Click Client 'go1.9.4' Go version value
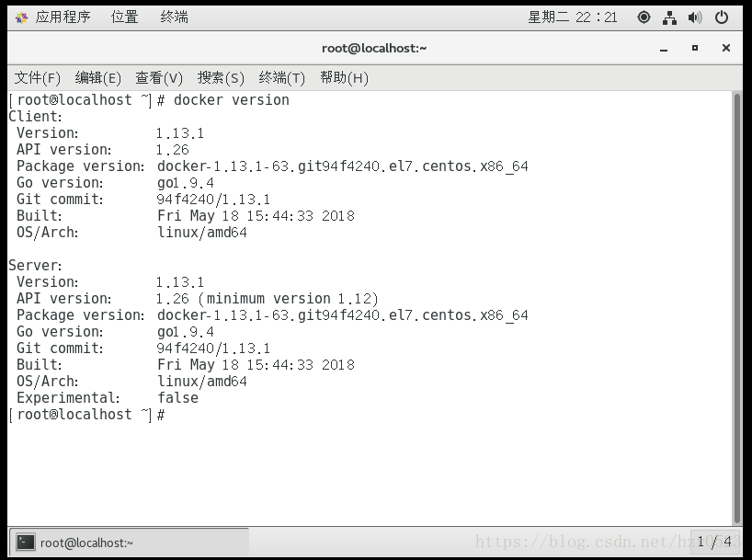 (x=186, y=183)
